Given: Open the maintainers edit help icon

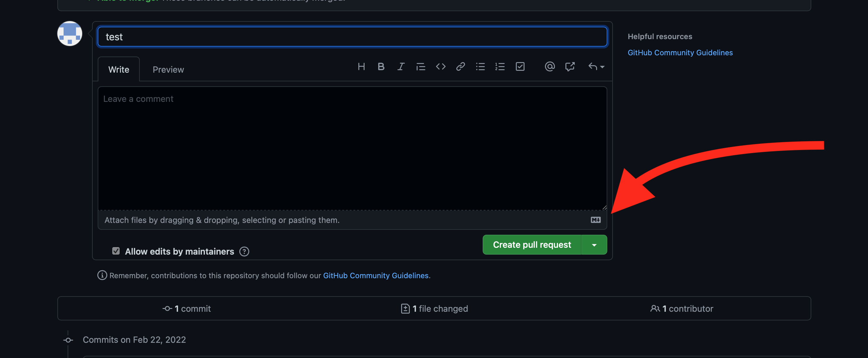Looking at the screenshot, I should click(244, 252).
